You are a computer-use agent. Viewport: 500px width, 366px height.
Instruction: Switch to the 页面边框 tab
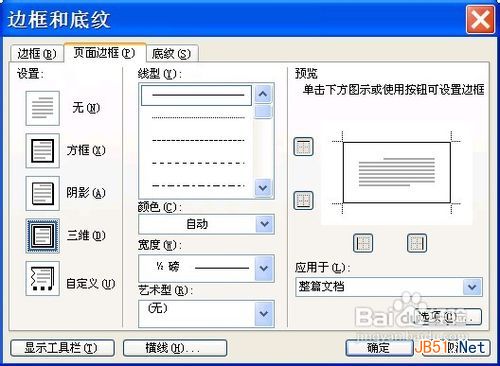pos(104,53)
